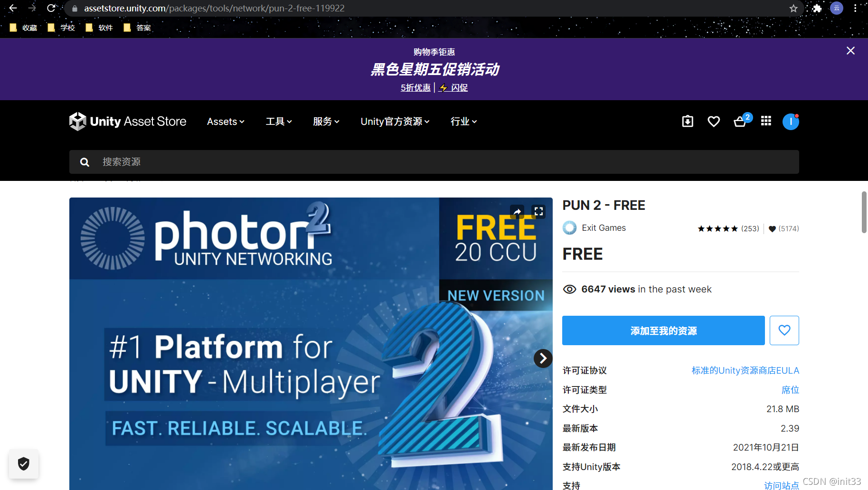Screen dimensions: 868x490
Task: Open the 席位 license type link
Action: click(790, 390)
